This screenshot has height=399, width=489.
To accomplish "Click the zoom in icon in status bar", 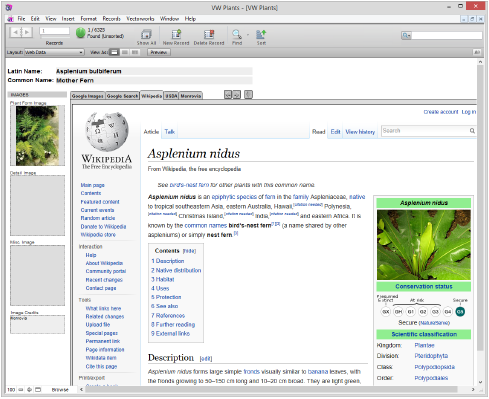I will coord(29,389).
